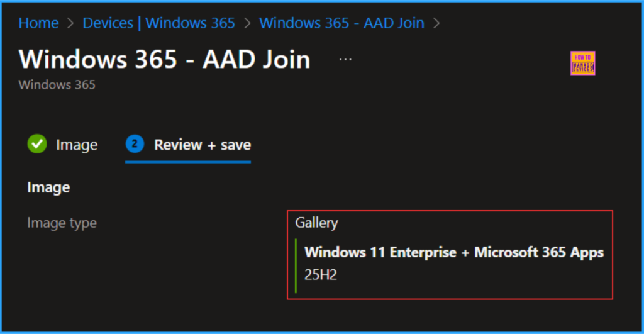This screenshot has width=644, height=334.
Task: Click the Windows 365 subtitle under the title
Action: pyautogui.click(x=57, y=84)
